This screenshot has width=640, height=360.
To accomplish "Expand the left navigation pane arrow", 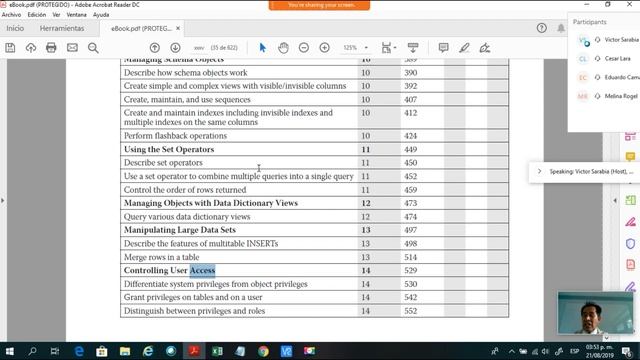I will (x=3, y=200).
